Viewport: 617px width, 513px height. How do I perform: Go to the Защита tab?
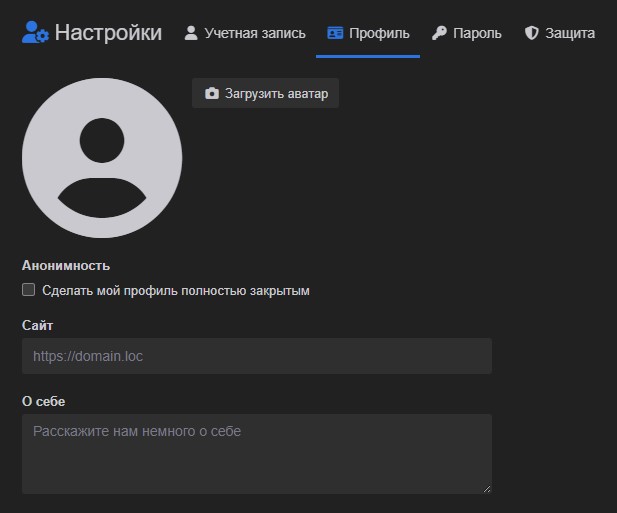pos(570,33)
